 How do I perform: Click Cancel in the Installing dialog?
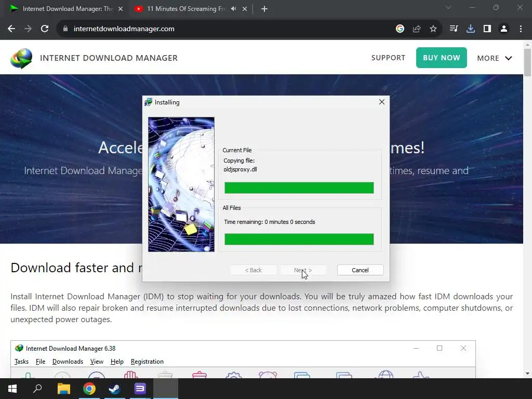pyautogui.click(x=360, y=270)
